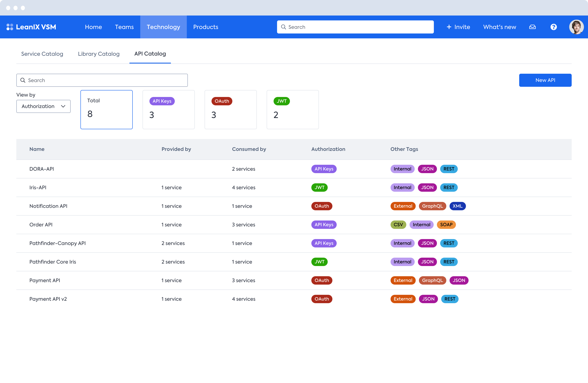588x383 pixels.
Task: Open the View by Authorization dropdown
Action: 43,106
